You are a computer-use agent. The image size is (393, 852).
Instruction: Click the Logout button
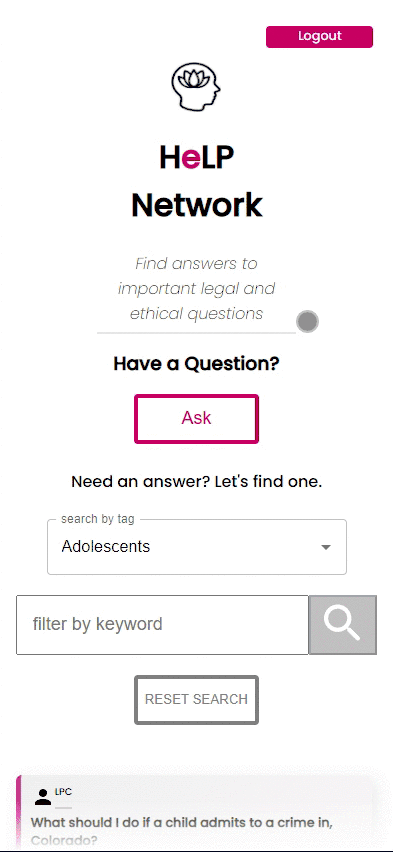click(319, 37)
